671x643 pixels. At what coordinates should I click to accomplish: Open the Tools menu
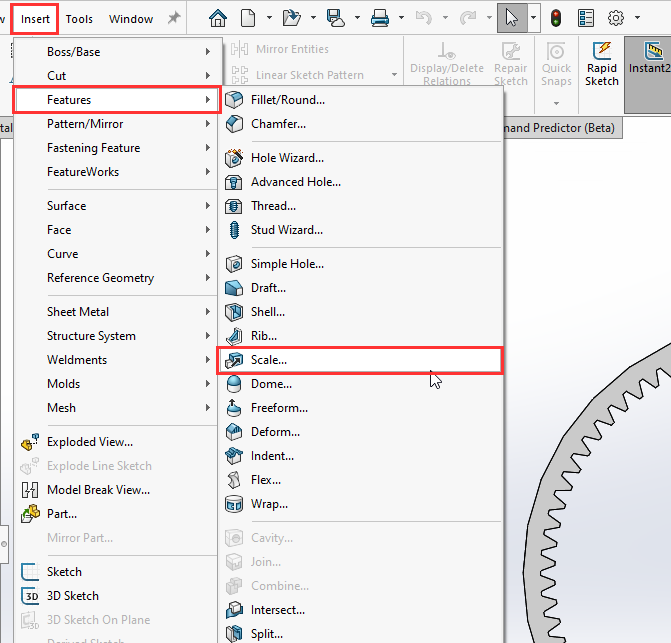(x=79, y=19)
